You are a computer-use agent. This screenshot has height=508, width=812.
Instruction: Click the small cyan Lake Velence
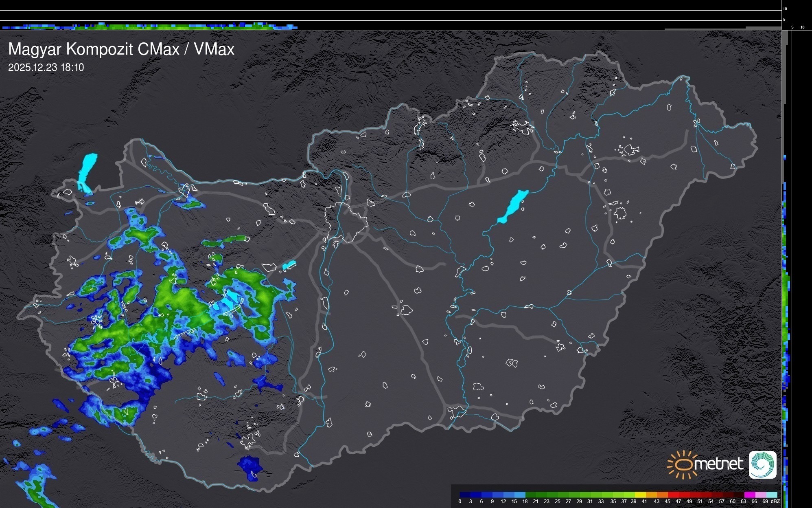289,265
